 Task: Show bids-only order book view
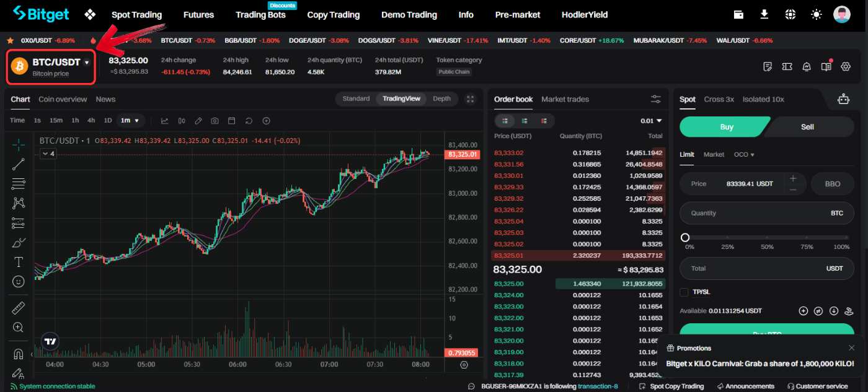tap(525, 121)
